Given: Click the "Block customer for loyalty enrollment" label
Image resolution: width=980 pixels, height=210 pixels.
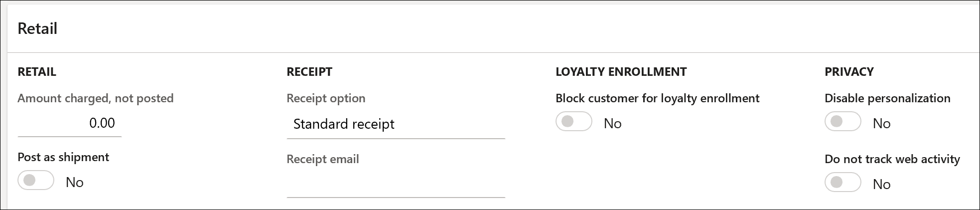Looking at the screenshot, I should click(x=657, y=98).
